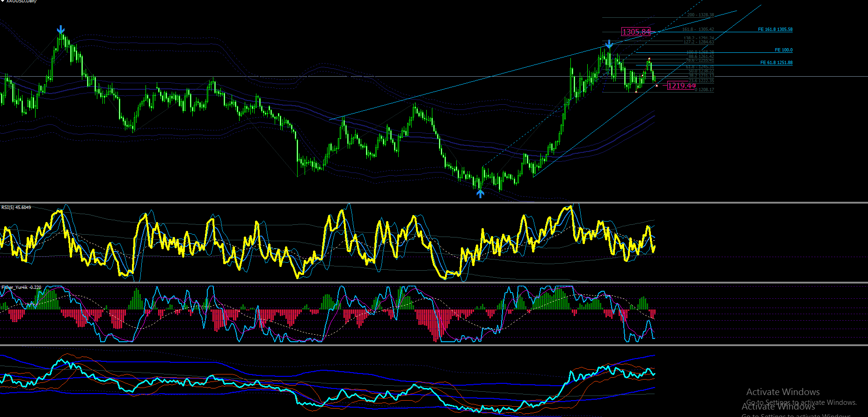Image resolution: width=868 pixels, height=417 pixels.
Task: Click the 0 1208.17 Fibonacci label
Action: pyautogui.click(x=704, y=90)
